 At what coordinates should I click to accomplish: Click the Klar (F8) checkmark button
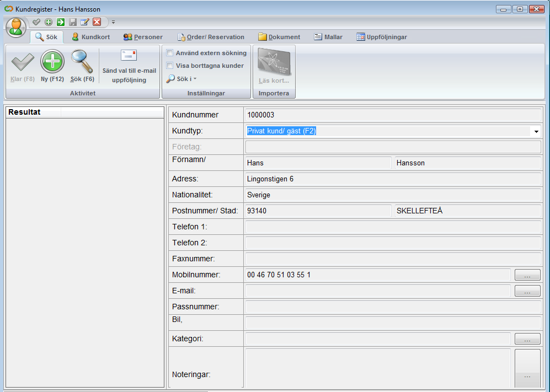tap(23, 66)
